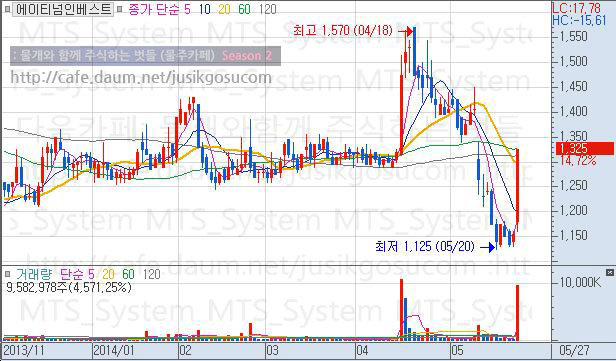
Task: Select the 05/27 date label
Action: 574,350
